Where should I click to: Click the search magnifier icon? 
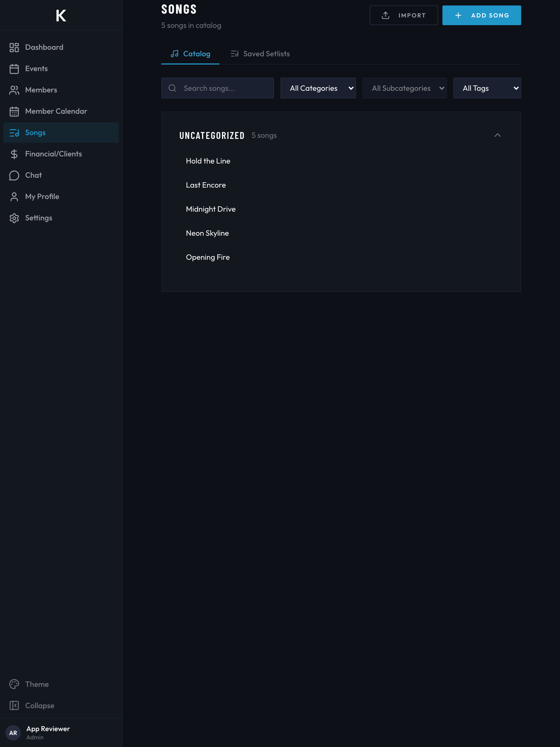click(x=172, y=88)
